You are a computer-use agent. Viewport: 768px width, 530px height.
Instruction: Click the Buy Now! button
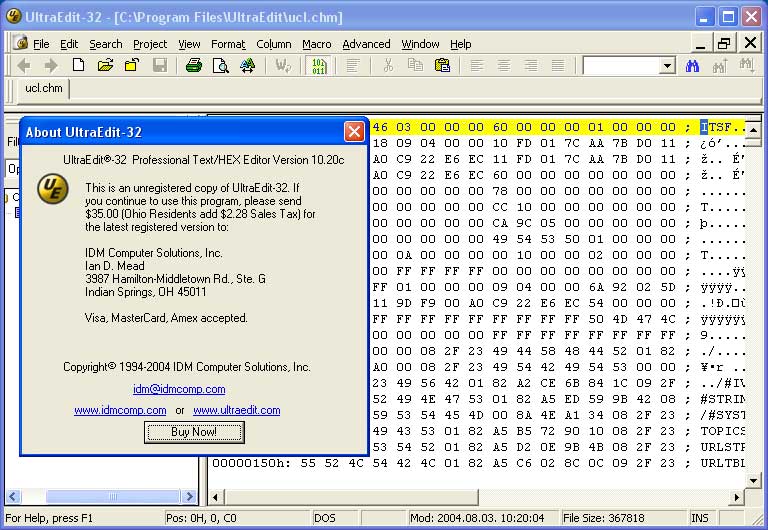(194, 432)
